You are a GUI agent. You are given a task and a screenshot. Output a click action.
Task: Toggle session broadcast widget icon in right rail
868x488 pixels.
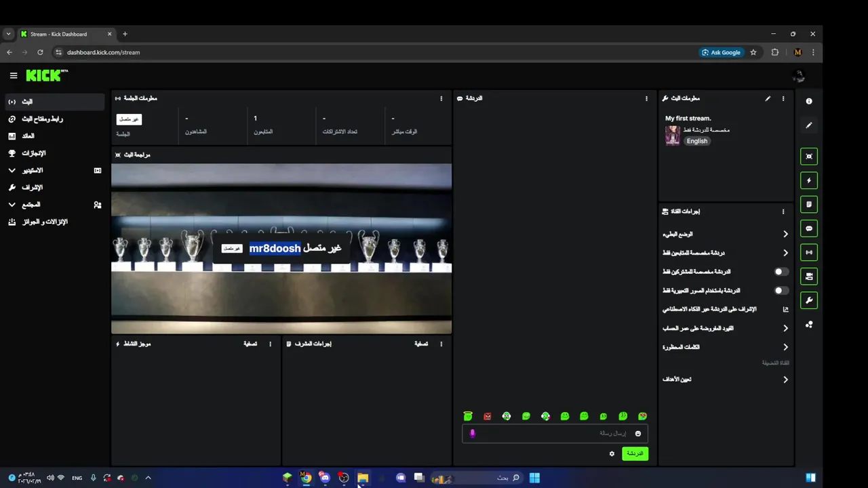click(809, 252)
